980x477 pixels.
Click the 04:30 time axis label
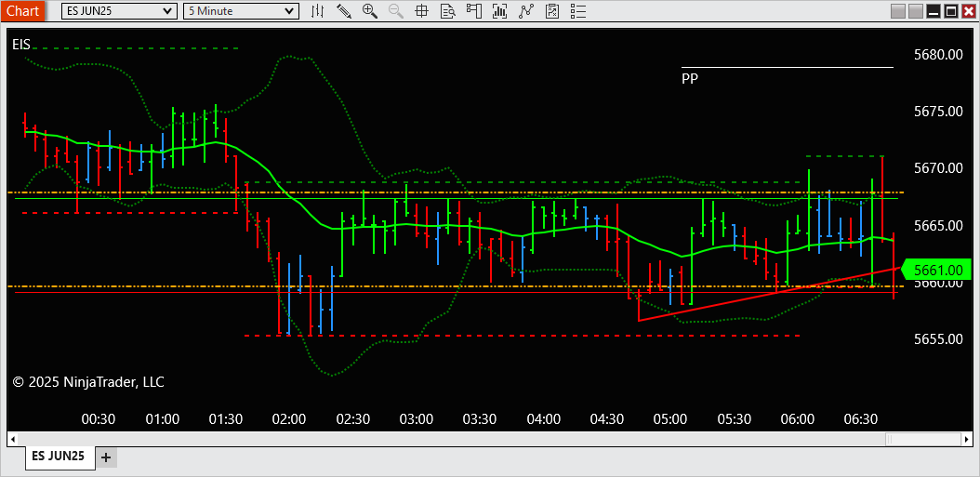point(607,418)
